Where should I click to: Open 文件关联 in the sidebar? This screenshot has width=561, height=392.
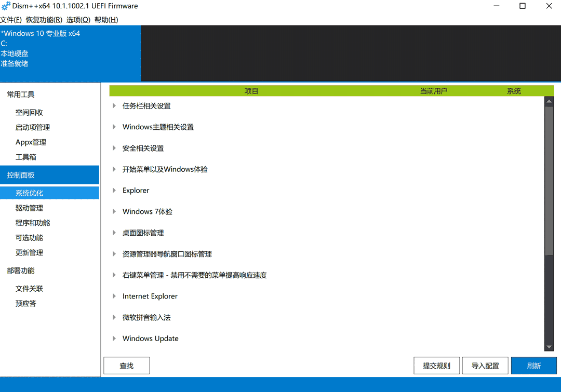(29, 288)
